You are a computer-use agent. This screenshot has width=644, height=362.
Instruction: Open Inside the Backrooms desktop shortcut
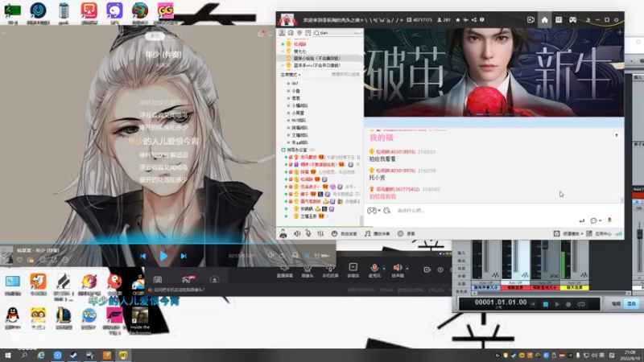pyautogui.click(x=140, y=320)
